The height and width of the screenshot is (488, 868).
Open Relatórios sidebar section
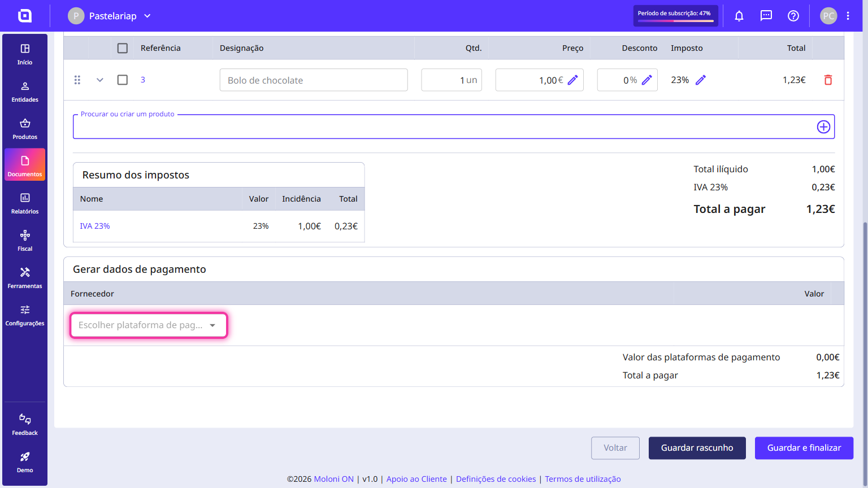25,203
